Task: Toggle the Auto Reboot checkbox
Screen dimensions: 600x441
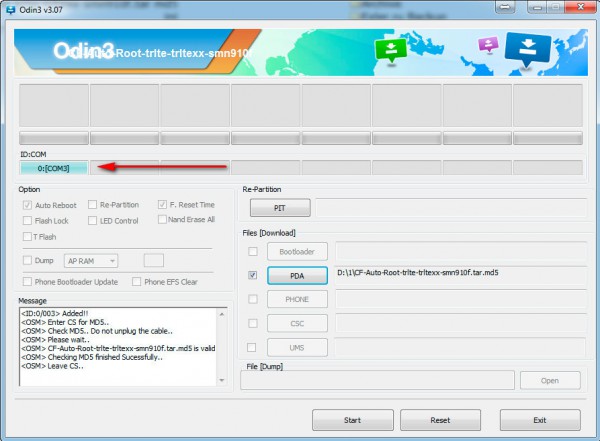Action: coord(27,204)
